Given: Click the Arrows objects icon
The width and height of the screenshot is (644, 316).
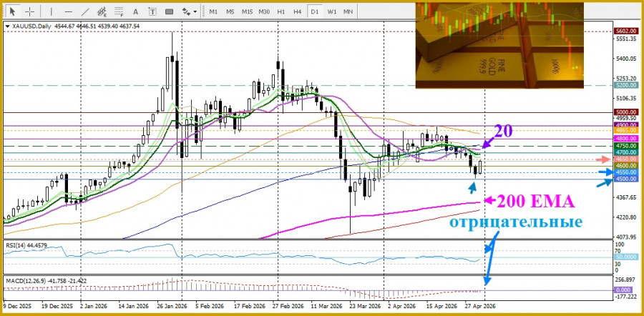Looking at the screenshot, I should 186,11.
